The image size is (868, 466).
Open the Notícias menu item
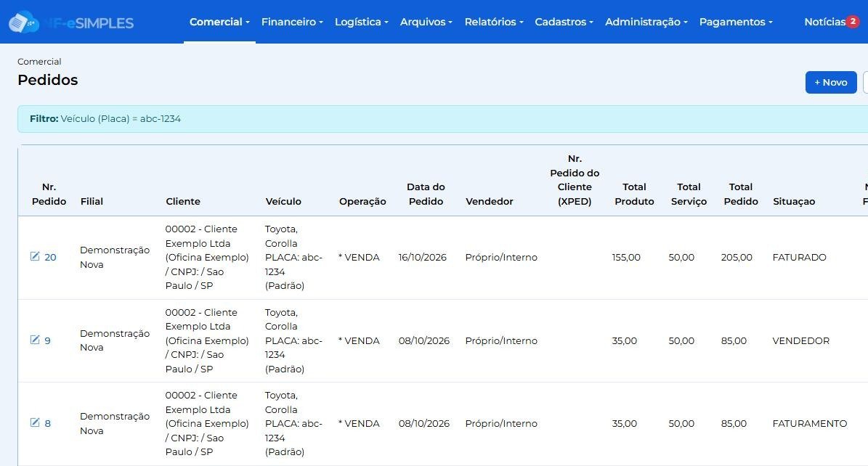tap(825, 22)
